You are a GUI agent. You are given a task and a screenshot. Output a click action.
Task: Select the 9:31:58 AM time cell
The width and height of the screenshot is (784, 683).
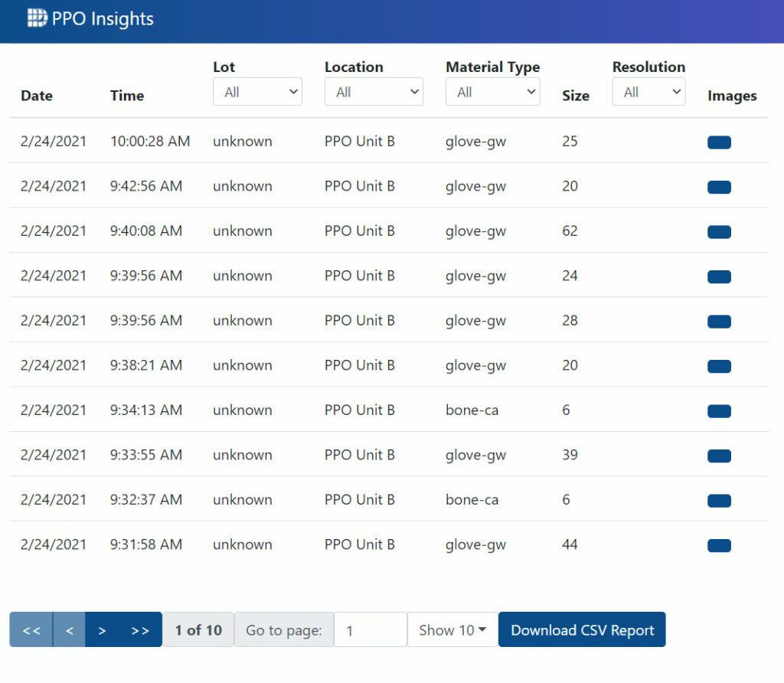click(x=146, y=544)
